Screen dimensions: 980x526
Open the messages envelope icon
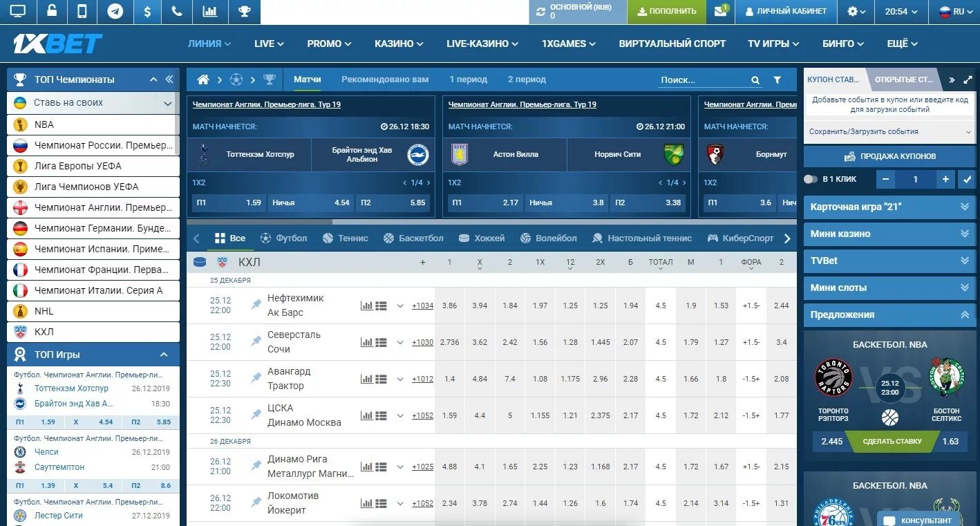721,10
